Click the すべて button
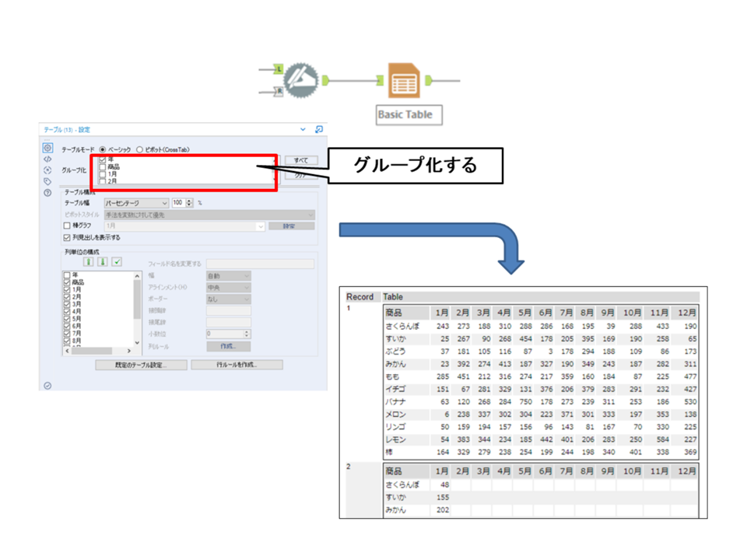Screen dimensions: 747x560 (x=300, y=160)
